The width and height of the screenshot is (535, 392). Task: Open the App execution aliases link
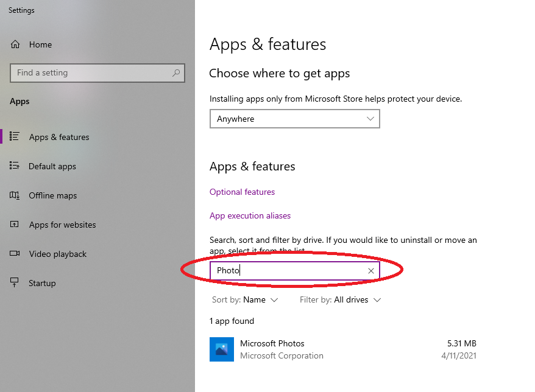click(250, 215)
